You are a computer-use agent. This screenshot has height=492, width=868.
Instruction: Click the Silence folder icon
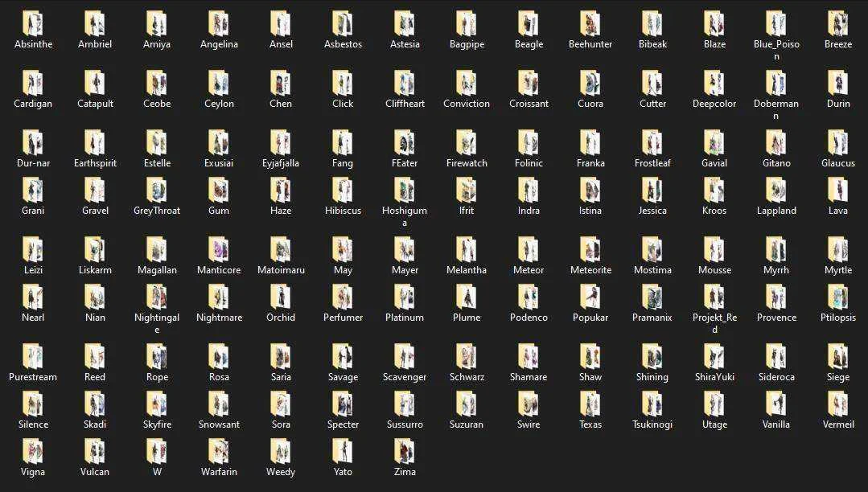click(x=33, y=404)
